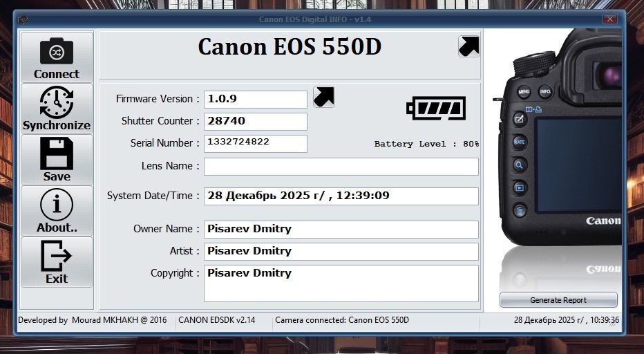
Task: Click the Copyright text box
Action: 341,283
